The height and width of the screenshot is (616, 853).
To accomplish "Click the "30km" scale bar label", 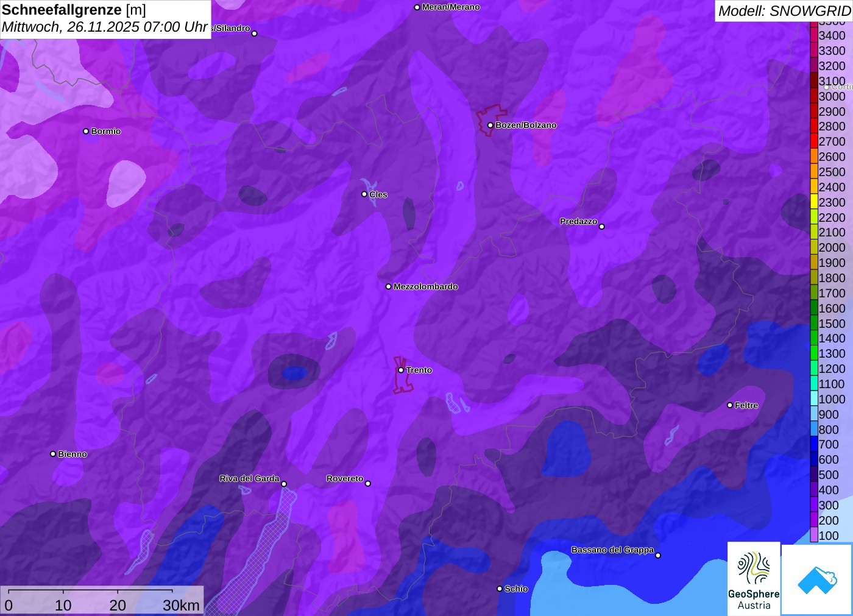I will click(181, 605).
